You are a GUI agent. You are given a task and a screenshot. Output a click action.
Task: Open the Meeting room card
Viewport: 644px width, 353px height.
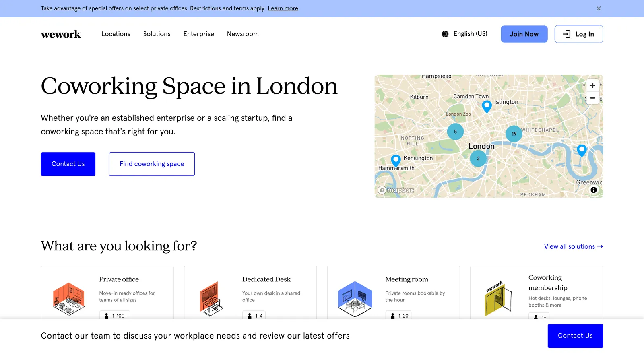[x=394, y=293]
